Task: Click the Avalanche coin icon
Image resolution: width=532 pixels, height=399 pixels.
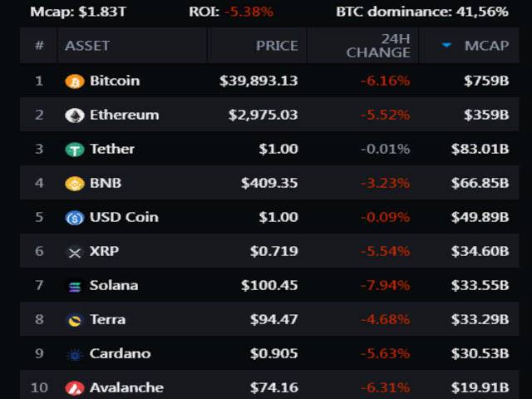Action: 75,388
